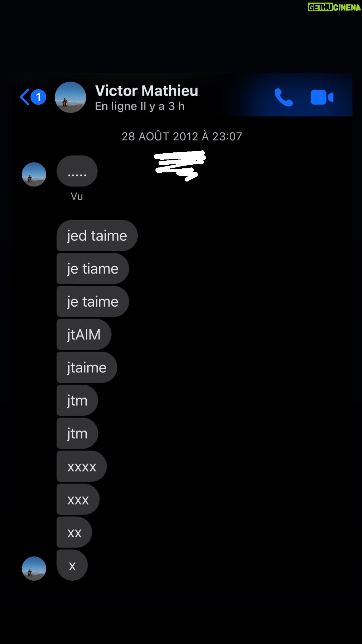Select the 'je tiame' message bubble
This screenshot has width=362, height=644.
coord(93,269)
